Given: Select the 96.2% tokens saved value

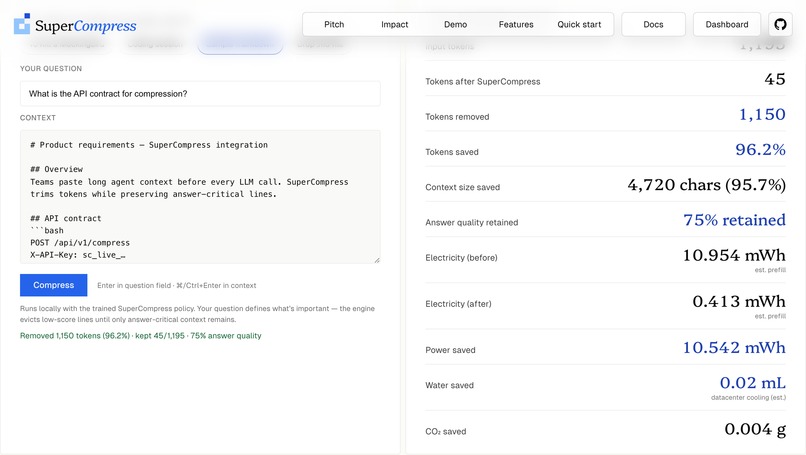Looking at the screenshot, I should click(x=760, y=150).
